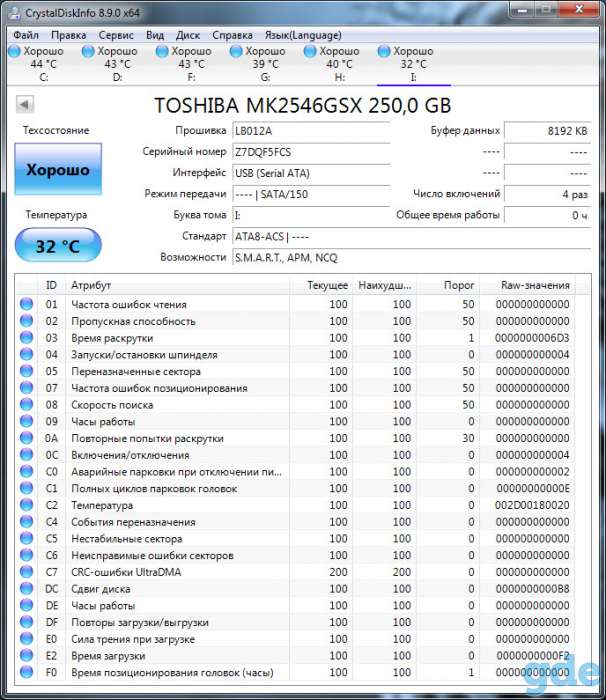Click status icon for Время загрузки
The height and width of the screenshot is (700, 606).
27,655
